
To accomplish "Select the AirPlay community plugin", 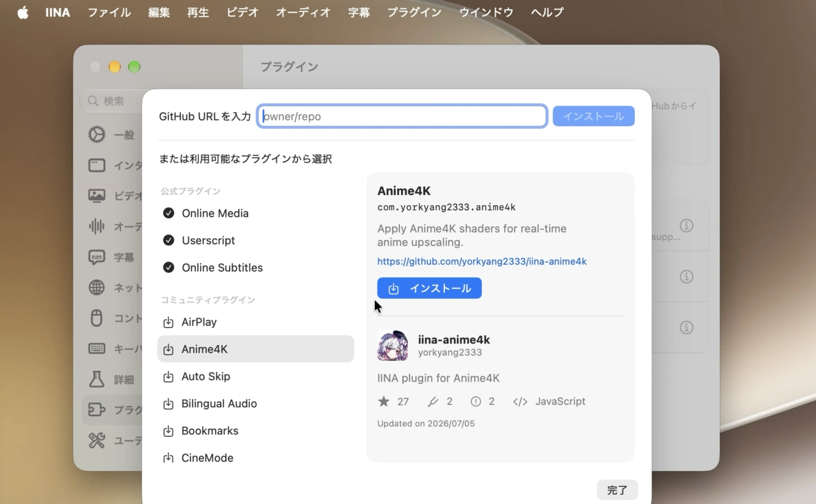I will click(256, 322).
